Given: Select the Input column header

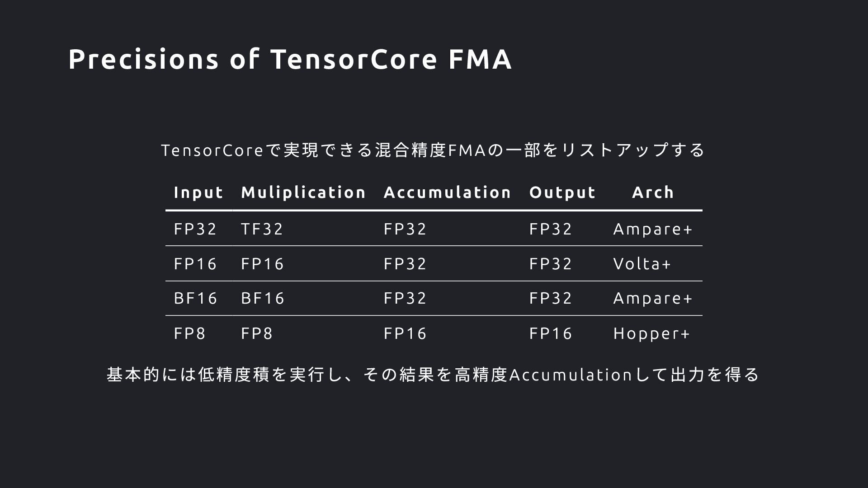Looking at the screenshot, I should point(198,193).
